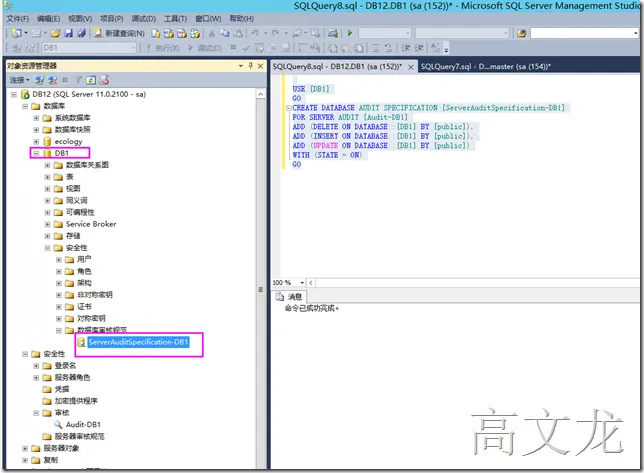Click the Connect Object Explorer icon
The height and width of the screenshot is (473, 644).
(39, 80)
